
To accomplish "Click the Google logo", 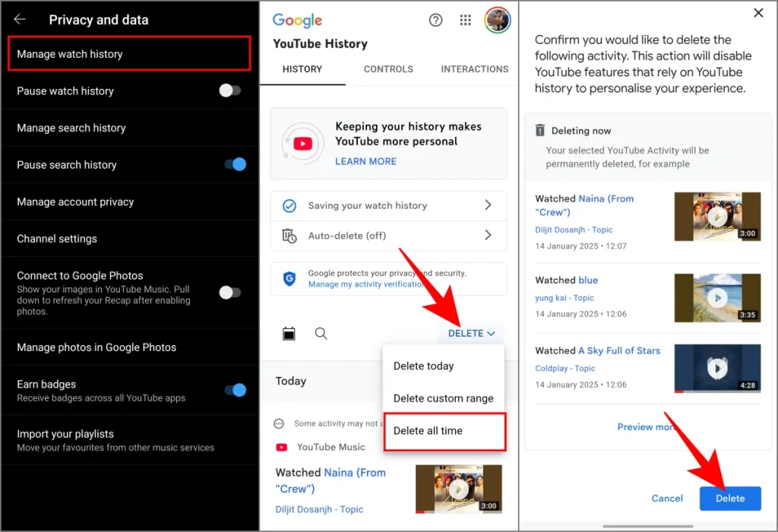I will click(x=297, y=21).
